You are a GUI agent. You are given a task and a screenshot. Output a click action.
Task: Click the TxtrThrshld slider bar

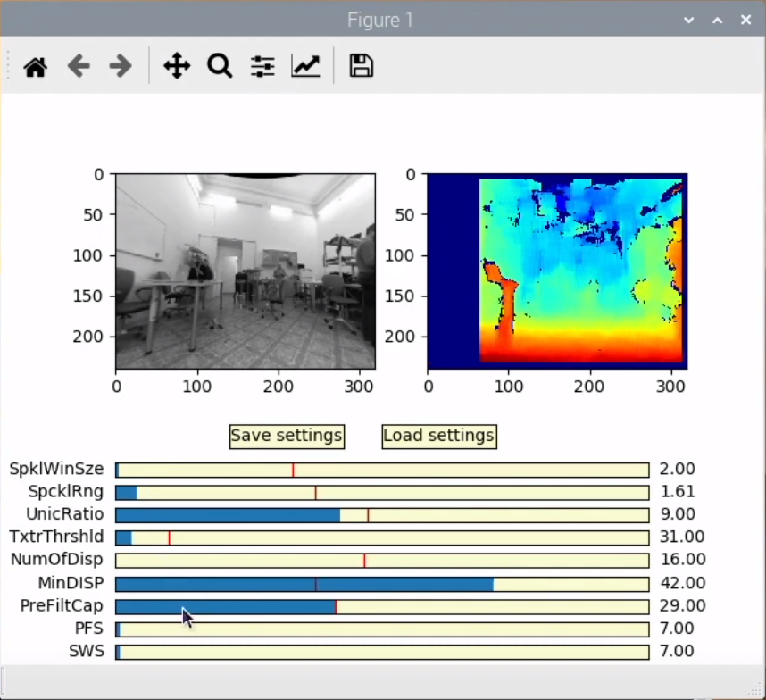tap(382, 537)
